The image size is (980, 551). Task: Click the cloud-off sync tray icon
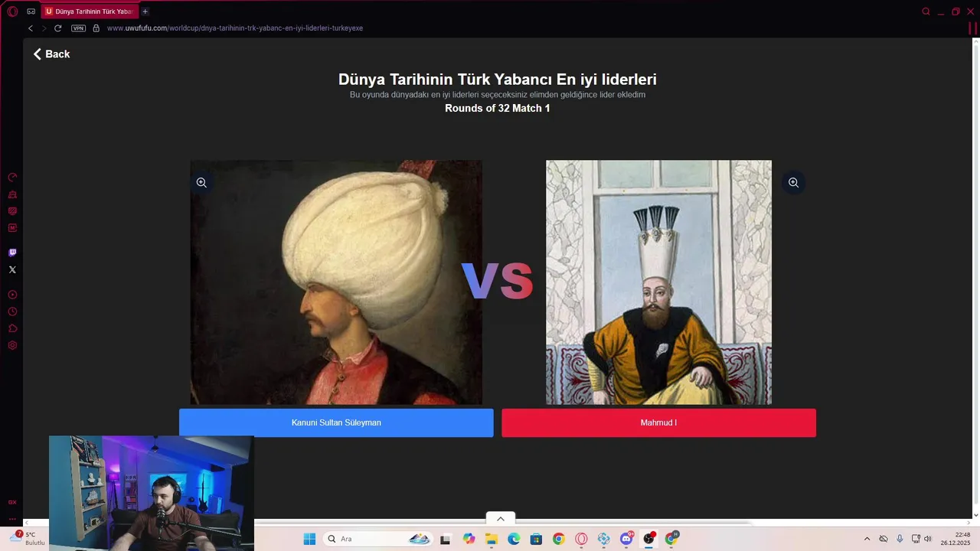pos(884,539)
